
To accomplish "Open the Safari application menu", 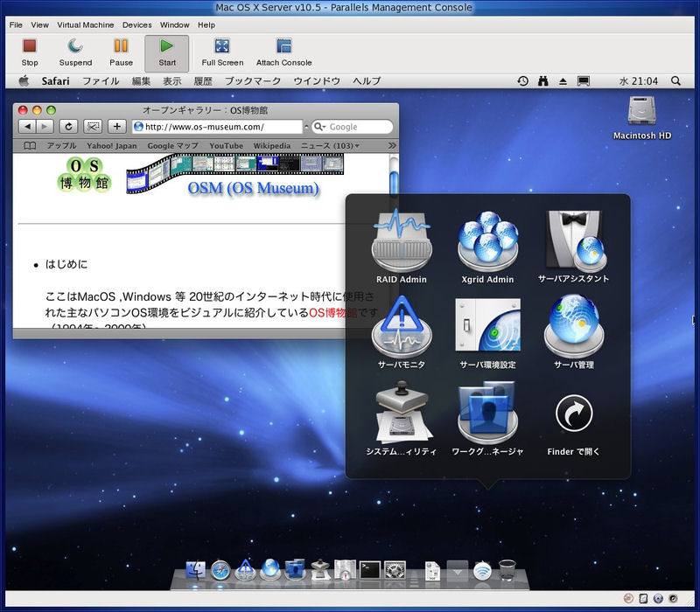I will click(55, 80).
